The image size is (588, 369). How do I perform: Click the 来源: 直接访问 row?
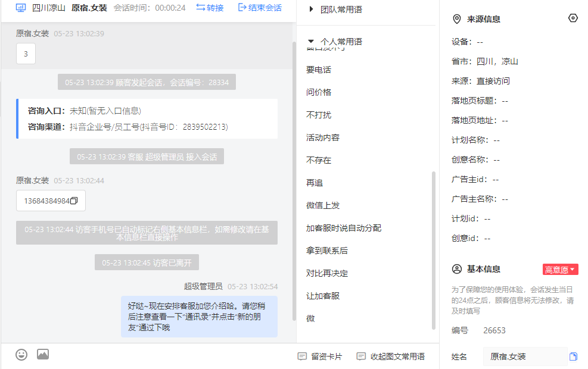tap(481, 81)
